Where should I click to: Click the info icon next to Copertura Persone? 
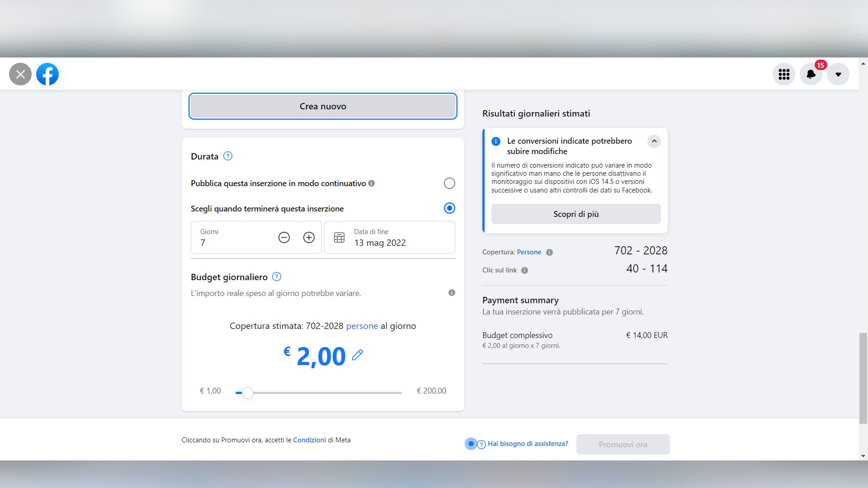pyautogui.click(x=550, y=252)
